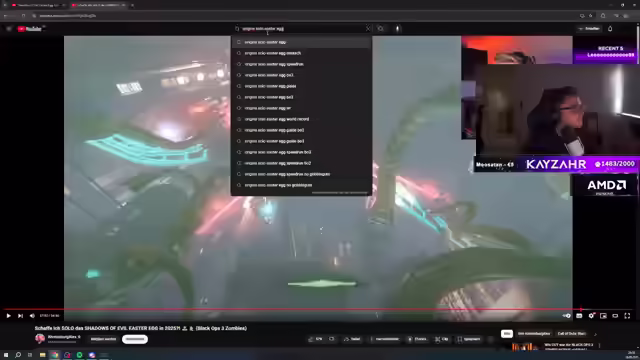Create a clip with the Clip button
Image resolution: width=640 pixels, height=360 pixels.
(442, 339)
